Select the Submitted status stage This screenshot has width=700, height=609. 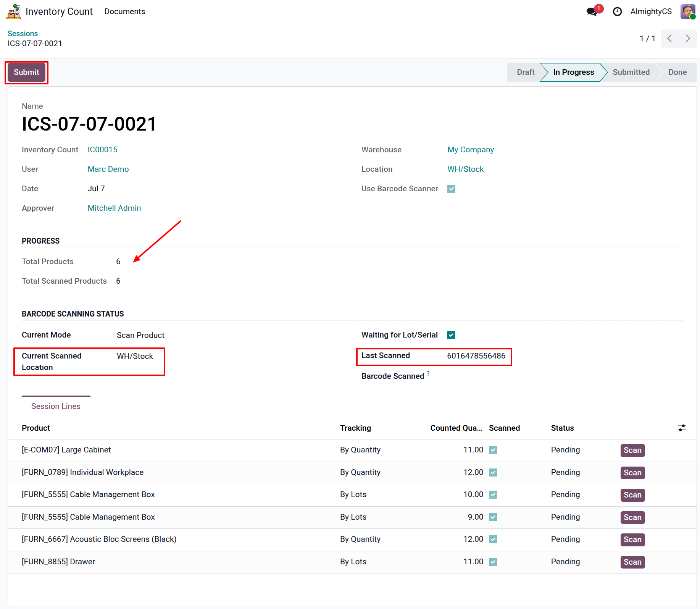(x=631, y=72)
